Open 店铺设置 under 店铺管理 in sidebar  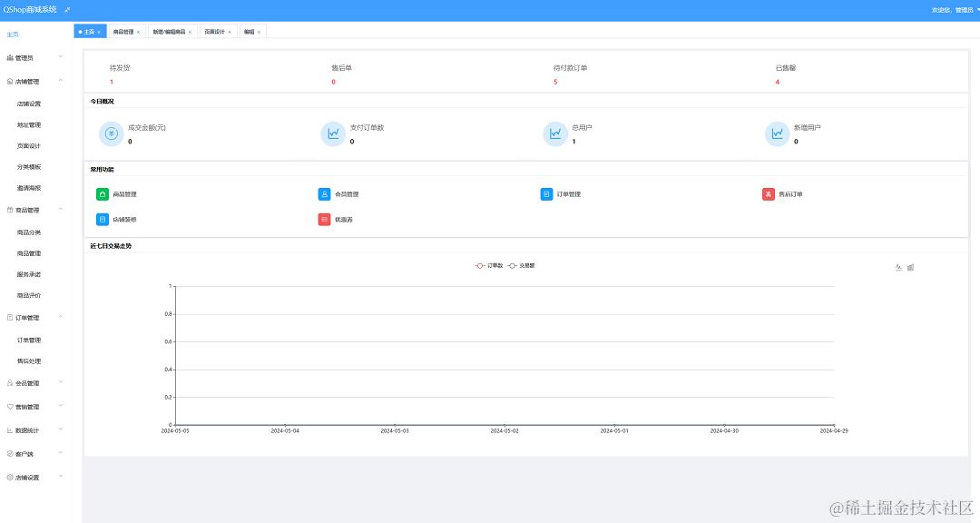coord(29,104)
